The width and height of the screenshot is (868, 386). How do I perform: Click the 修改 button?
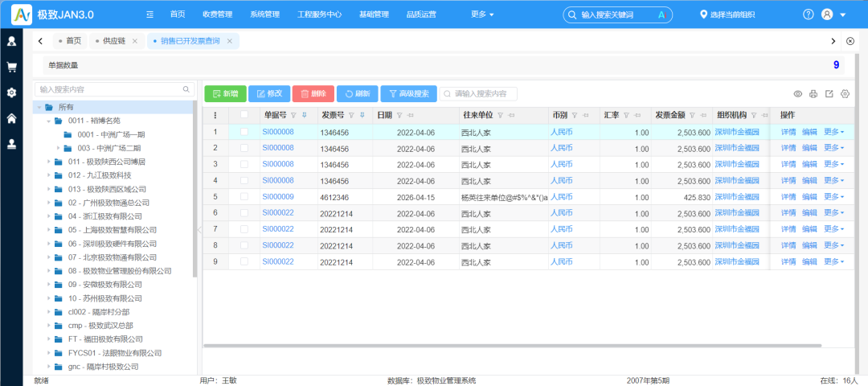point(269,93)
